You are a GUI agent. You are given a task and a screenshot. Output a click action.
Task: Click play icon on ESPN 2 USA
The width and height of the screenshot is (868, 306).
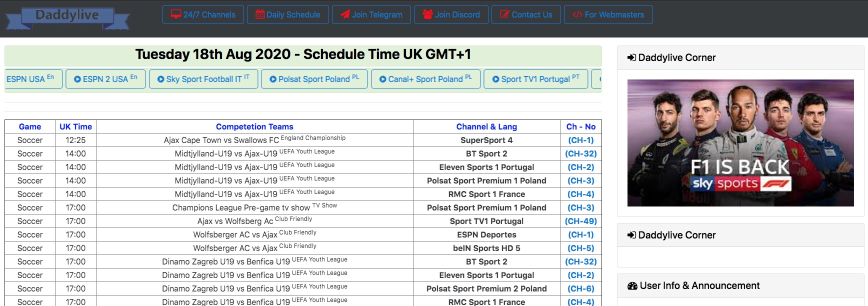point(77,79)
